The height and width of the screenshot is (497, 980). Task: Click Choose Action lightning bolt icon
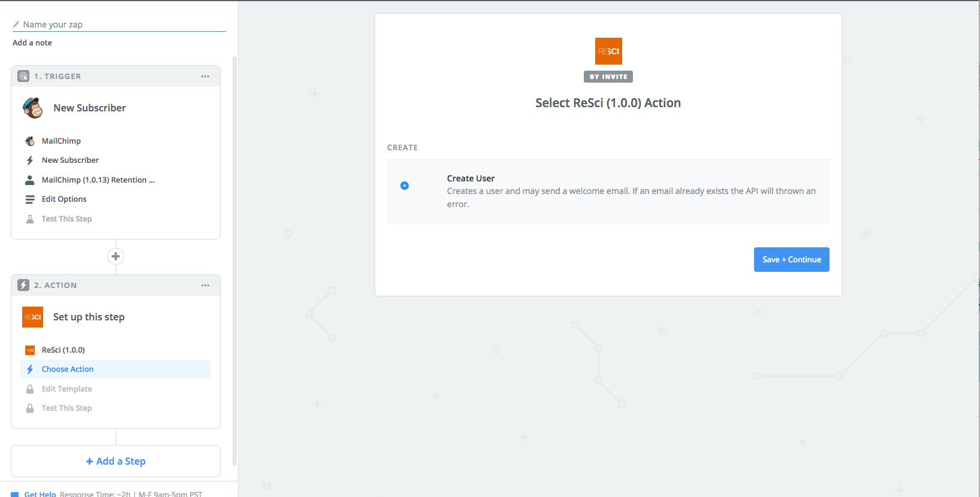(30, 369)
